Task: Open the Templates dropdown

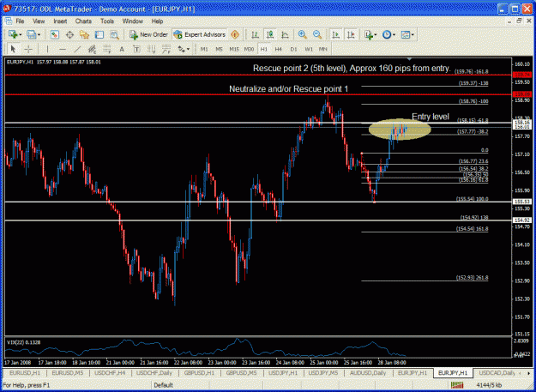Action: [407, 34]
